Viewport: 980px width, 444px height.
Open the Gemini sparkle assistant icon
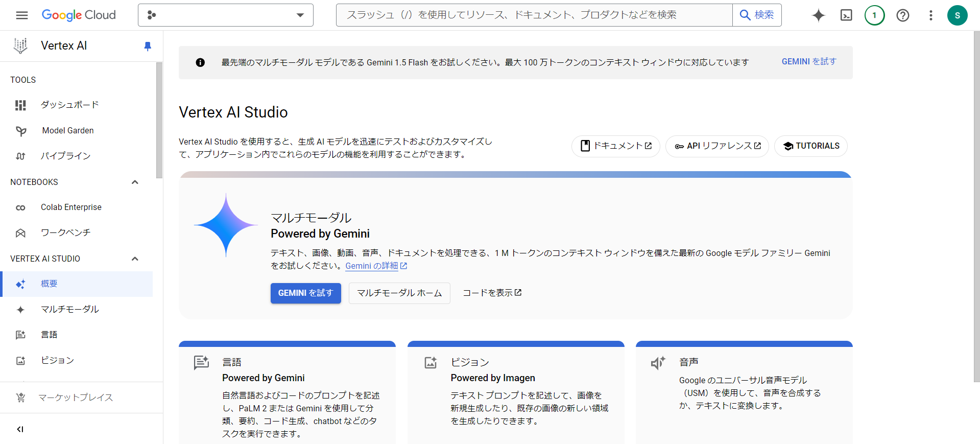(x=819, y=15)
